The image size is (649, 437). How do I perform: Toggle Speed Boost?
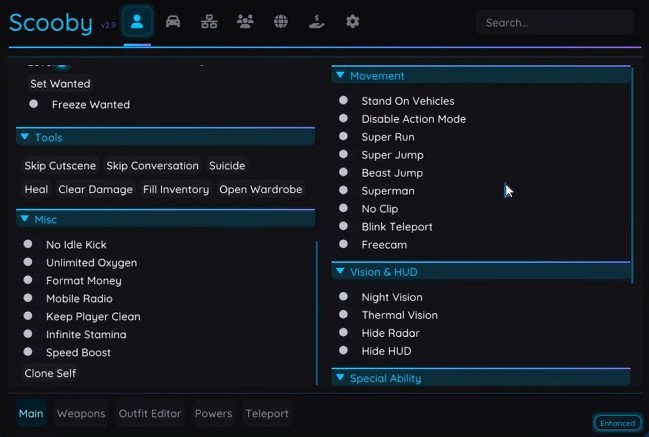(x=28, y=352)
